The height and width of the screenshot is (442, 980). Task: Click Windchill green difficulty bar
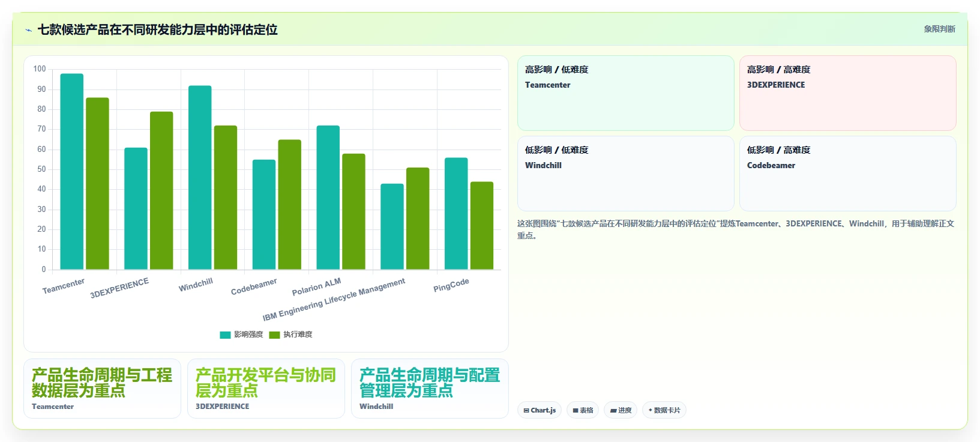pos(226,198)
